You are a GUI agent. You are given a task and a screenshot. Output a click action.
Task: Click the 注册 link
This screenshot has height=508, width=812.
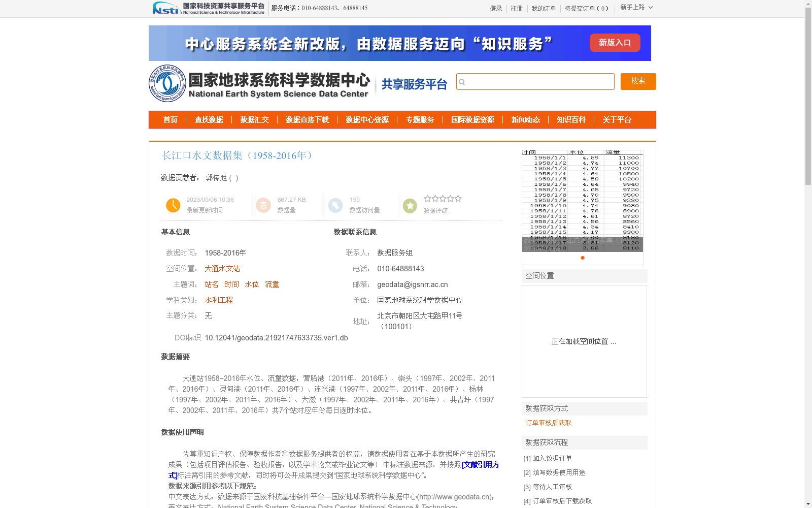click(517, 9)
